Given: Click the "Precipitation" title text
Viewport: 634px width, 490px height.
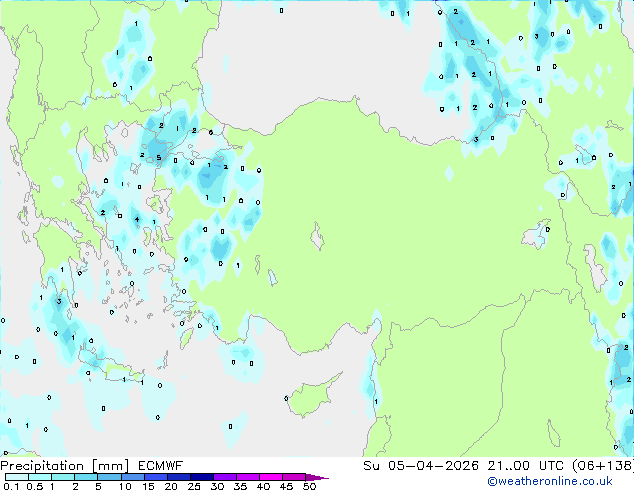Looking at the screenshot, I should click(x=42, y=466).
